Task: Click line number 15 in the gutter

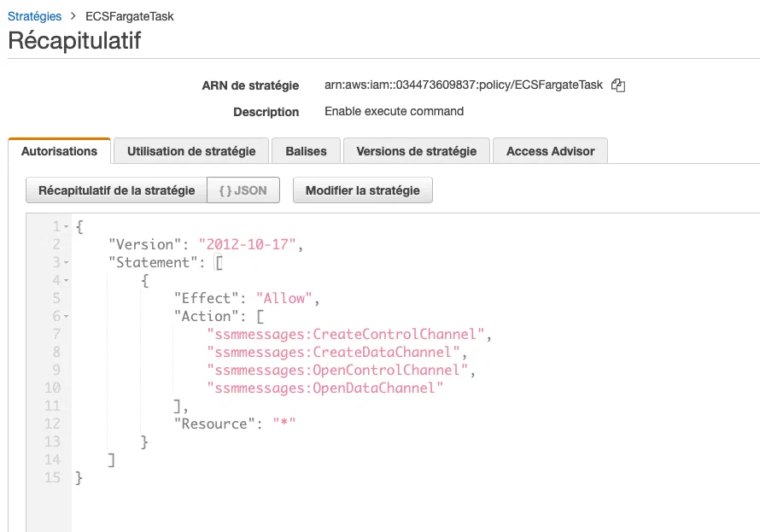Action: (x=52, y=477)
